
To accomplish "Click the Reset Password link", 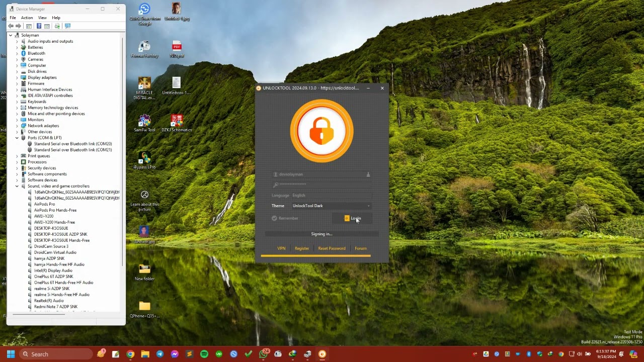I will [332, 248].
